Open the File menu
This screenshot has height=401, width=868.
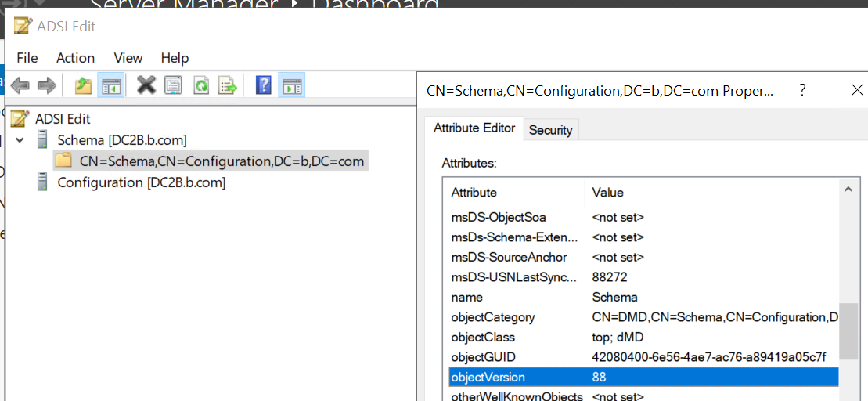tap(27, 58)
